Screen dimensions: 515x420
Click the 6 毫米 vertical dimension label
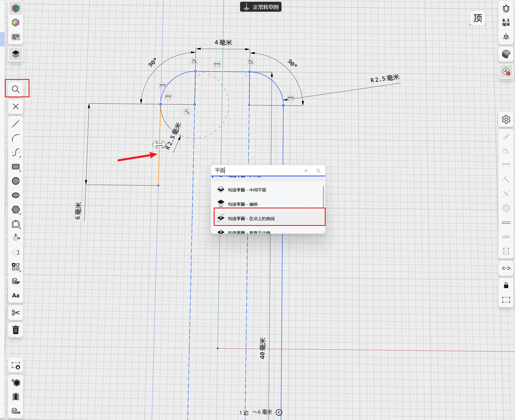[x=78, y=211]
